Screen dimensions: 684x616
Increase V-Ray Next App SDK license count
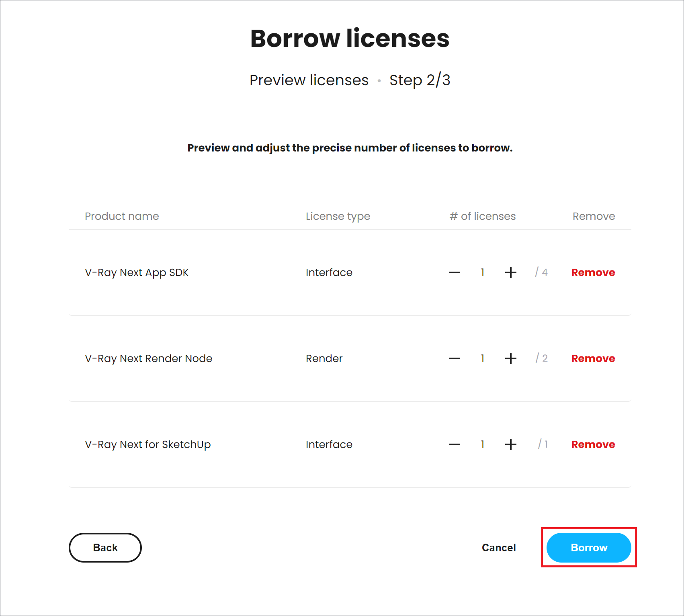(510, 272)
